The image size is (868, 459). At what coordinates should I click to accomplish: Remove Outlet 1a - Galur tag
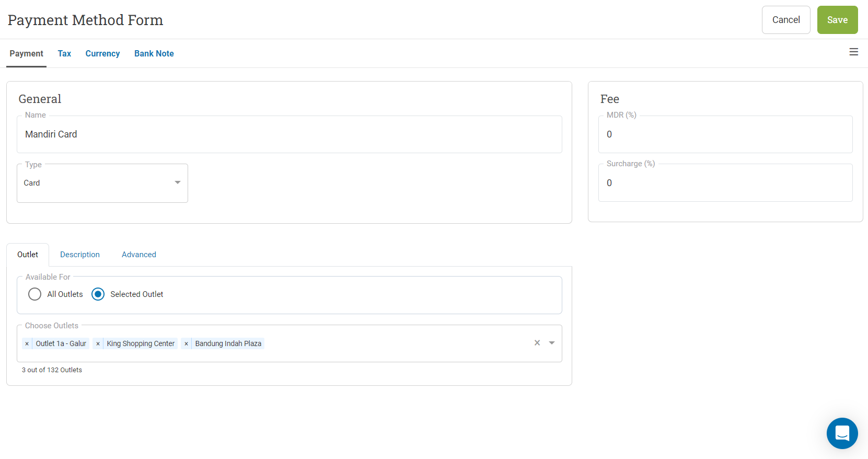tap(27, 343)
